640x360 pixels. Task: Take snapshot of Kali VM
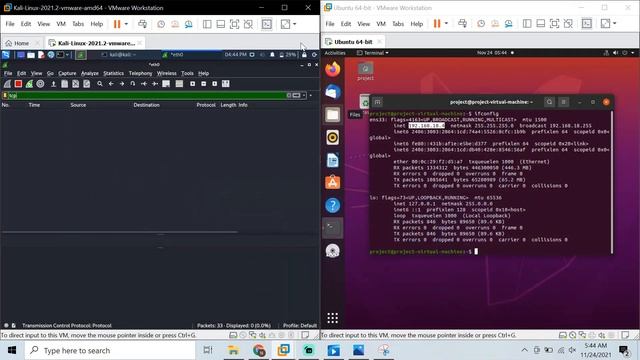tap(161, 24)
